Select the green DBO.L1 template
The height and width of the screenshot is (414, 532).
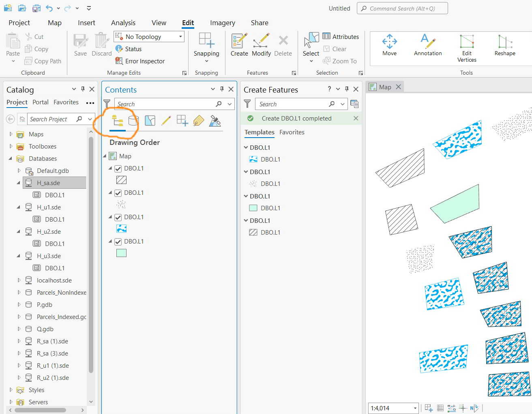tap(266, 208)
